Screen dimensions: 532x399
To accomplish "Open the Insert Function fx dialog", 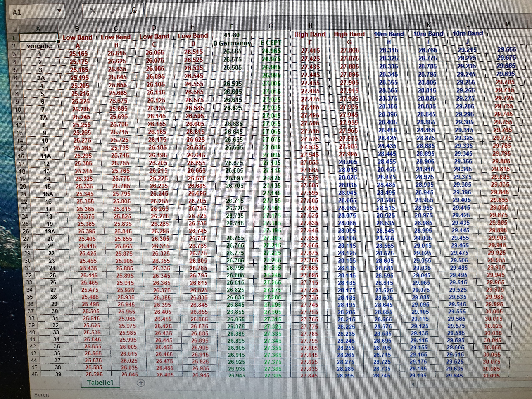I will (x=133, y=10).
